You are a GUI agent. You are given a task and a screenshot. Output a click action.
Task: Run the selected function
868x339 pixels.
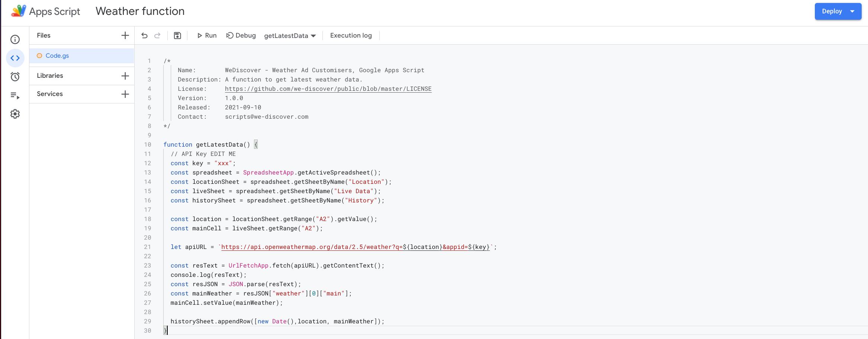point(207,35)
